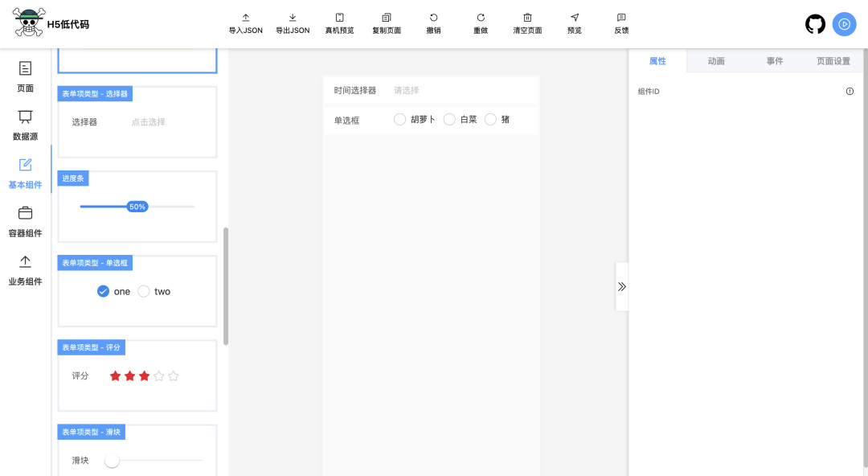Switch to the 页面设置 tab
Image resolution: width=868 pixels, height=476 pixels.
833,61
